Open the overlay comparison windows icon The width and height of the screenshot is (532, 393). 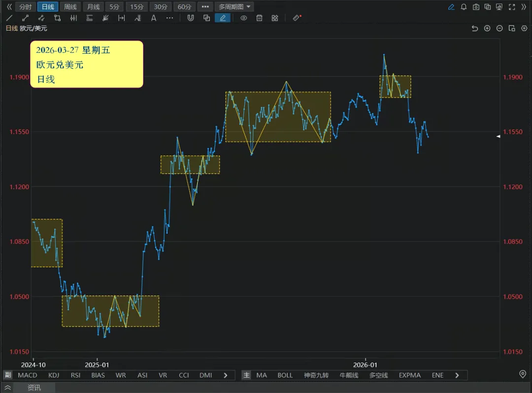pos(488,7)
